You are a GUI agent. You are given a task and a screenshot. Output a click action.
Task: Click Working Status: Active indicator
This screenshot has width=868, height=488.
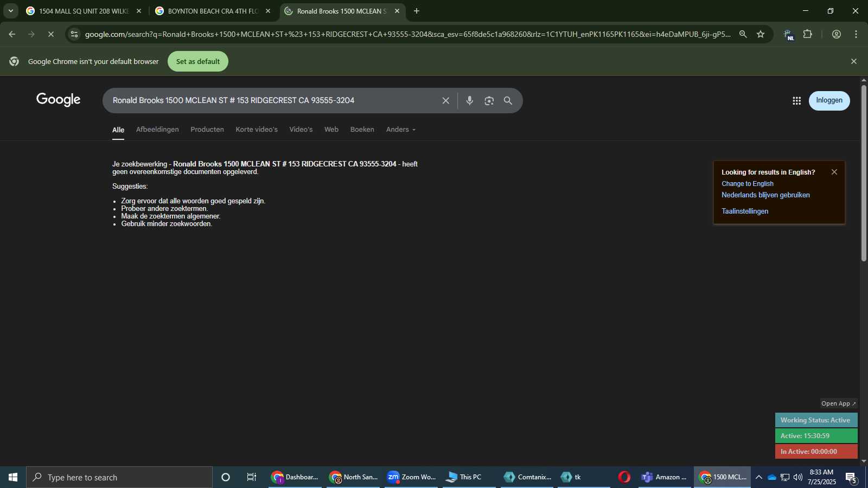point(816,420)
